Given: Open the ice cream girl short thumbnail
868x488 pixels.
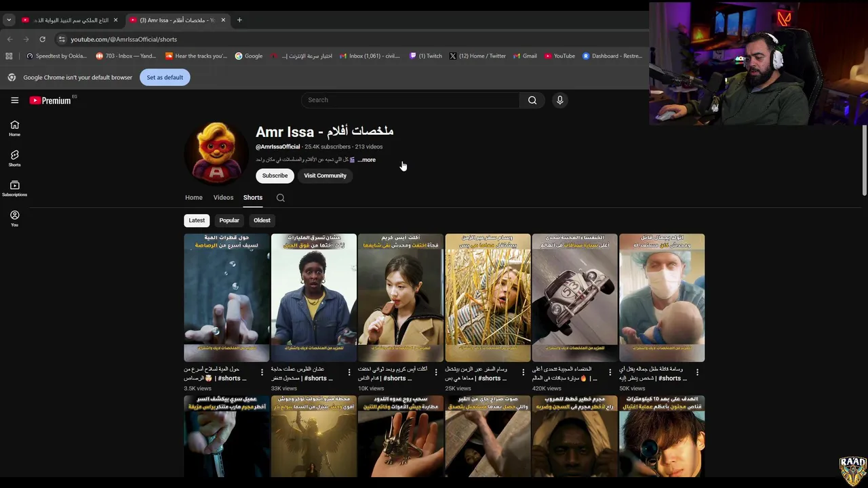Looking at the screenshot, I should [x=401, y=298].
